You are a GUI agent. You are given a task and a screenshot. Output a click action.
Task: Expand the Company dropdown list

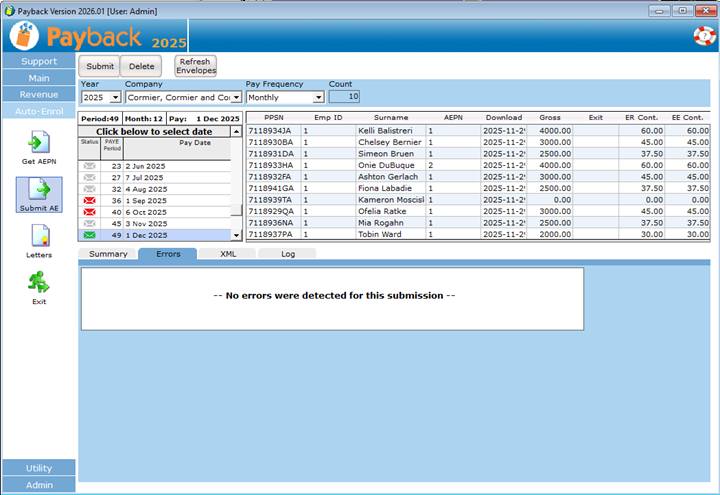(x=236, y=97)
